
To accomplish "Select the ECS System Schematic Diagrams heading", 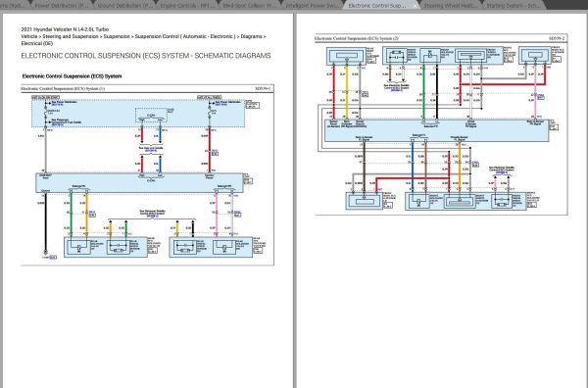I will pos(146,56).
